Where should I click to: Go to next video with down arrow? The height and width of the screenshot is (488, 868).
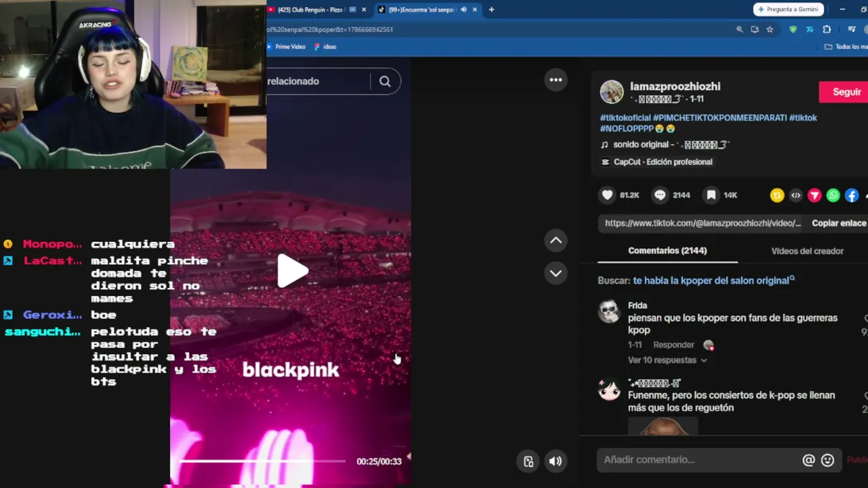coord(555,273)
